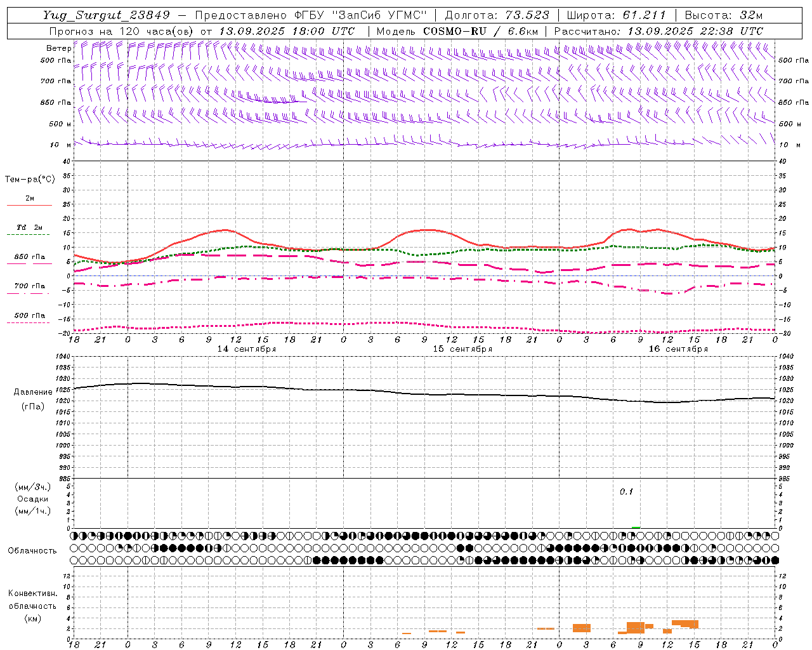Click the 15 сентября date label
The width and height of the screenshot is (812, 650).
click(462, 348)
